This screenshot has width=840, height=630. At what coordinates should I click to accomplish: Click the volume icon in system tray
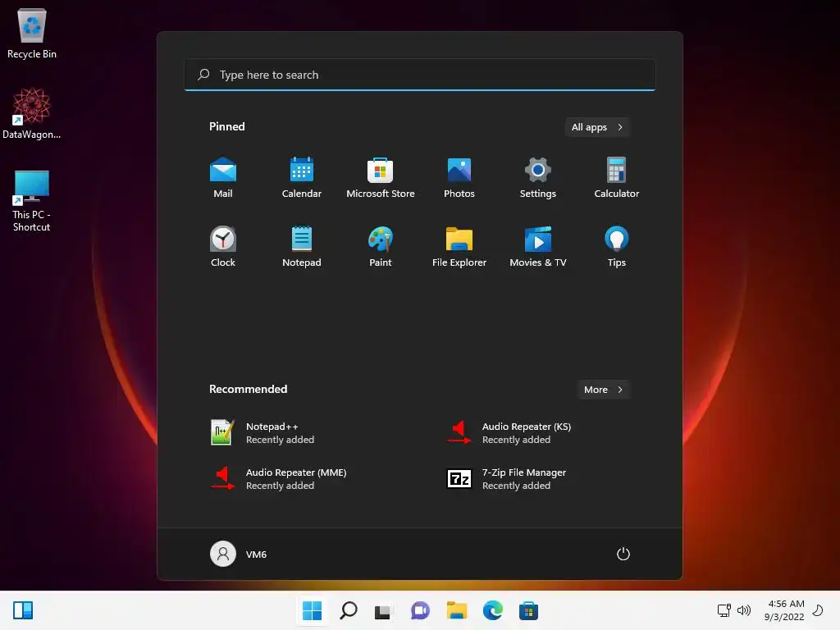(x=743, y=610)
